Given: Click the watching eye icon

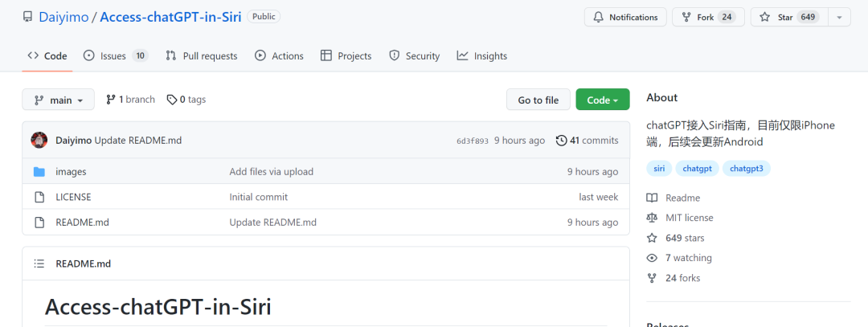Looking at the screenshot, I should pos(652,258).
